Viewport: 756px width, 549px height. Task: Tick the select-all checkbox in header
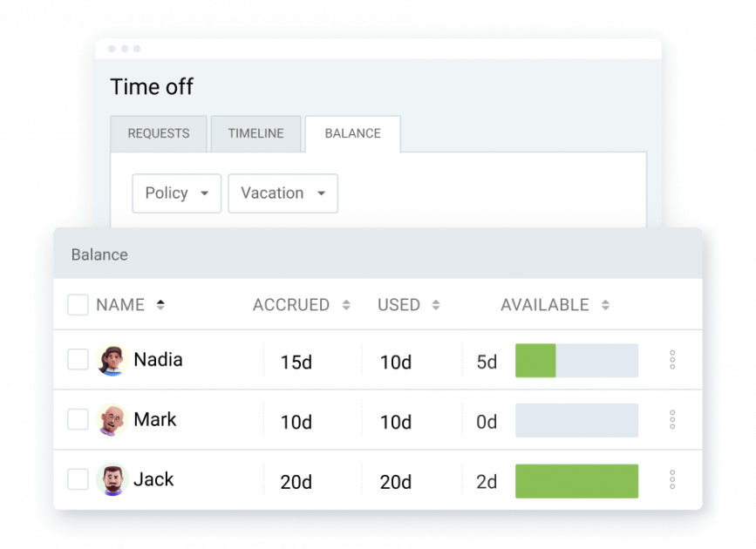point(78,305)
